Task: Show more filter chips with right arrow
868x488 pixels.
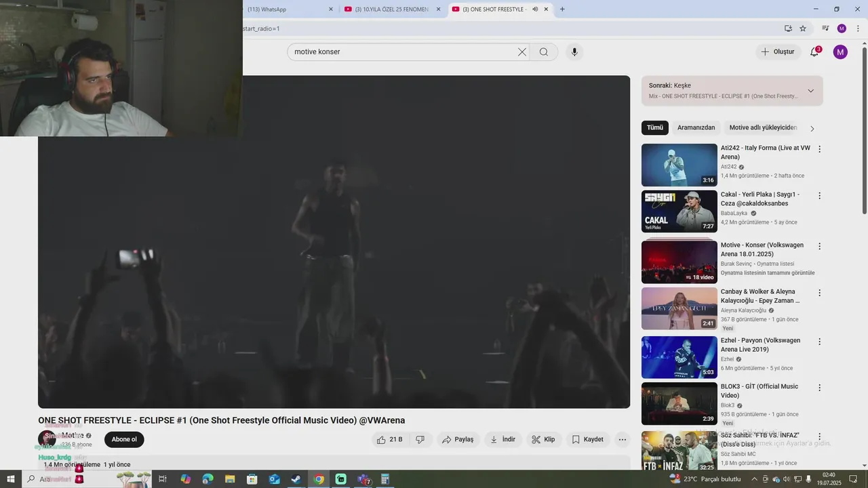Action: coord(812,128)
